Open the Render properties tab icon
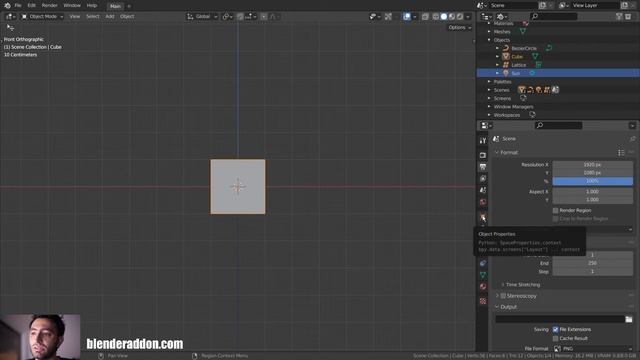The width and height of the screenshot is (640, 360). (483, 155)
